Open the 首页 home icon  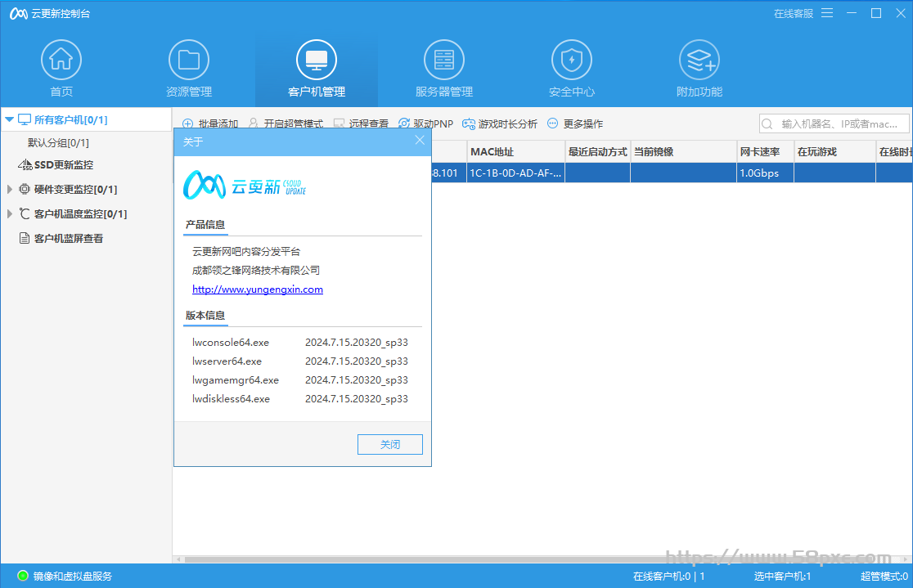point(61,60)
